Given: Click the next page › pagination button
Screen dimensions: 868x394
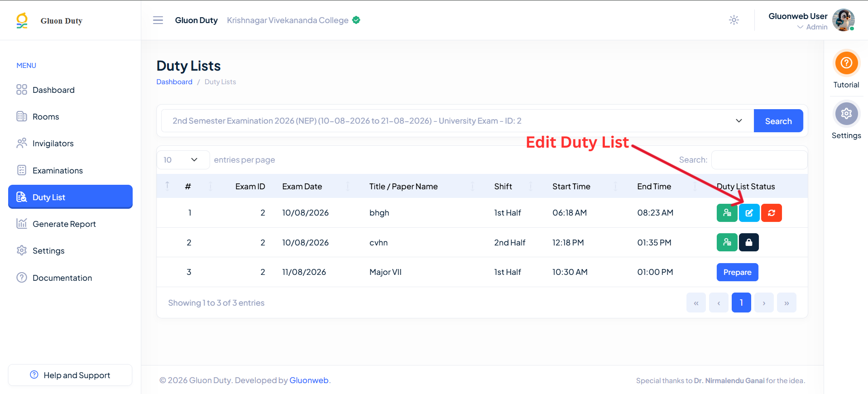Looking at the screenshot, I should tap(764, 303).
